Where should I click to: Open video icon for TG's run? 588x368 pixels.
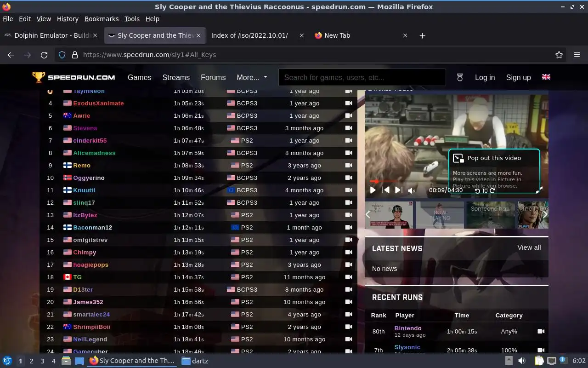pos(349,277)
